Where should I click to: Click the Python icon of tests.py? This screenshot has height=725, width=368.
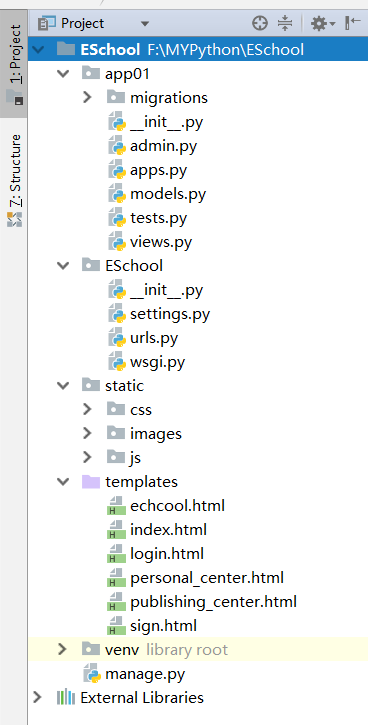[x=117, y=218]
